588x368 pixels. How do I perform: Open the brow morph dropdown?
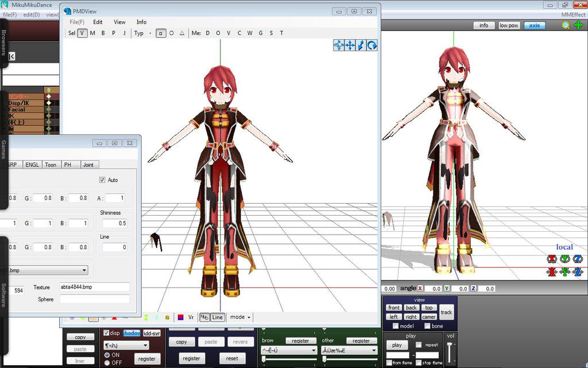point(289,350)
